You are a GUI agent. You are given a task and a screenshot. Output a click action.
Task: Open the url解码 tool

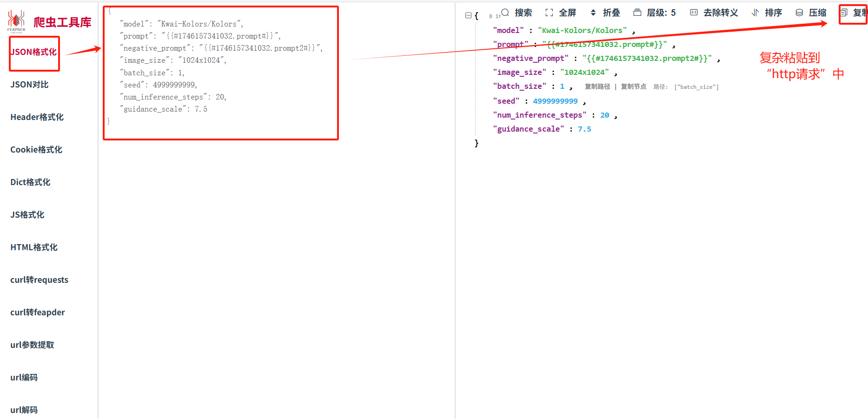(24, 410)
